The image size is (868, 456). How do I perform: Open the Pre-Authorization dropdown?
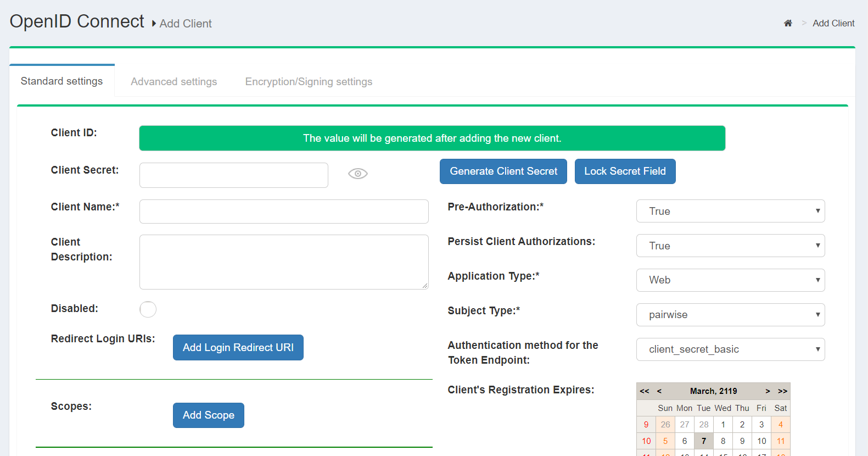coord(730,211)
